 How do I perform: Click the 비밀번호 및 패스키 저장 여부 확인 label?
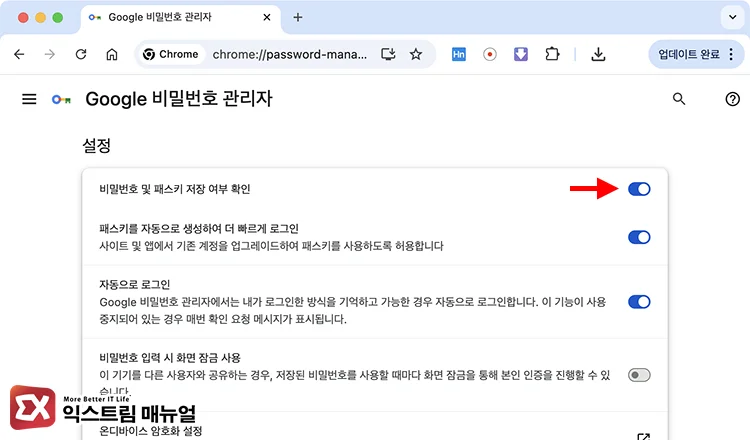175,189
